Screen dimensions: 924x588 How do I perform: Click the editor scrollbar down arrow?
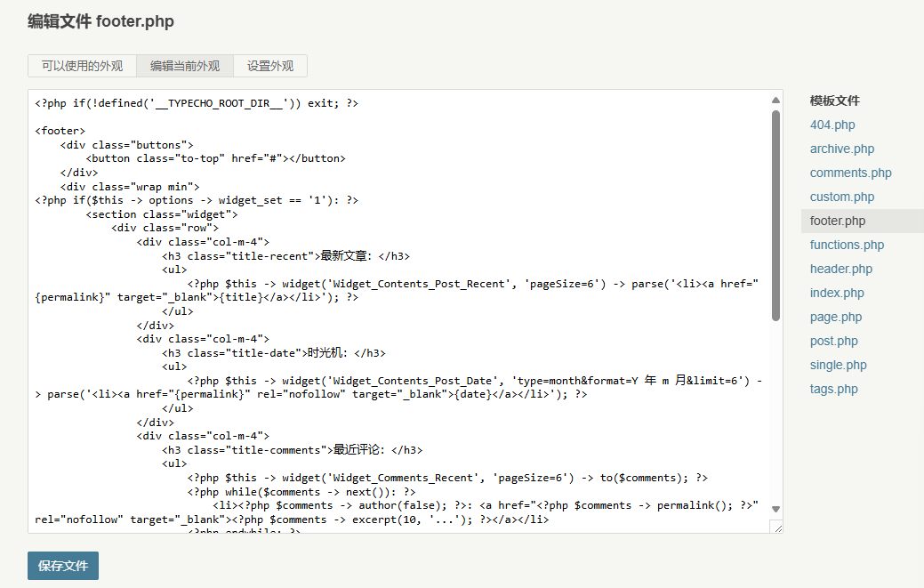coord(776,509)
